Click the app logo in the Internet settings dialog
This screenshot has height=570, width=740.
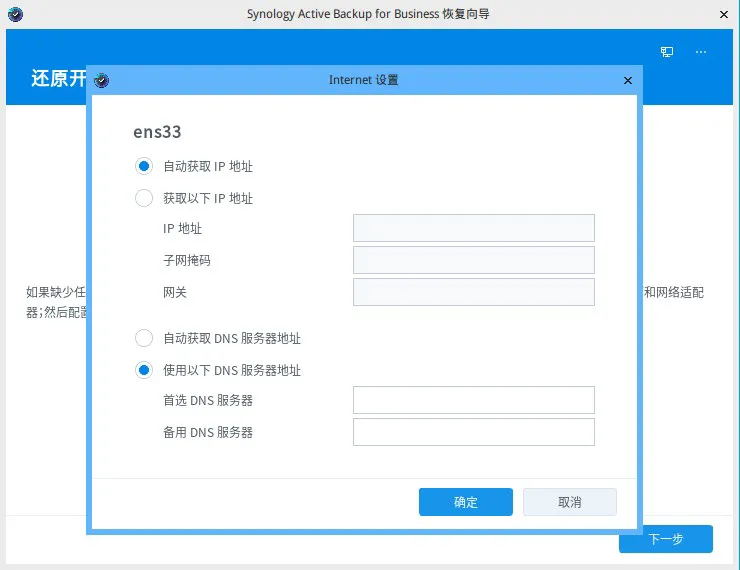[x=101, y=80]
